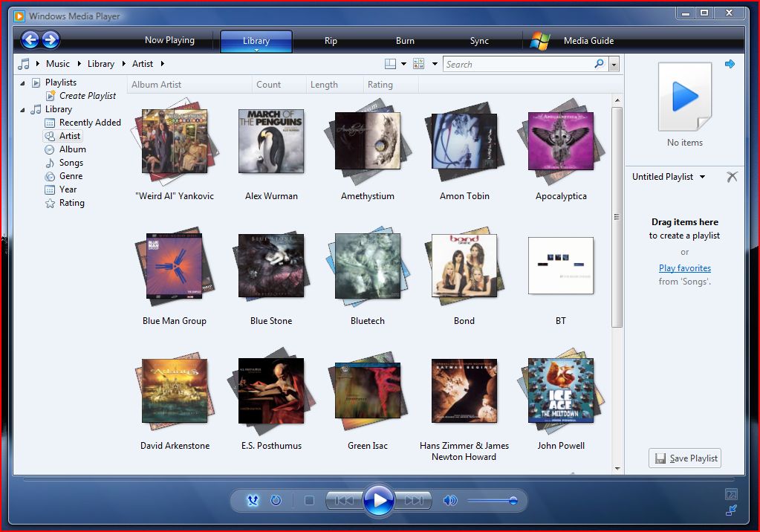Screen dimensions: 760x532
Task: Click the search magnifier icon
Action: (x=599, y=64)
